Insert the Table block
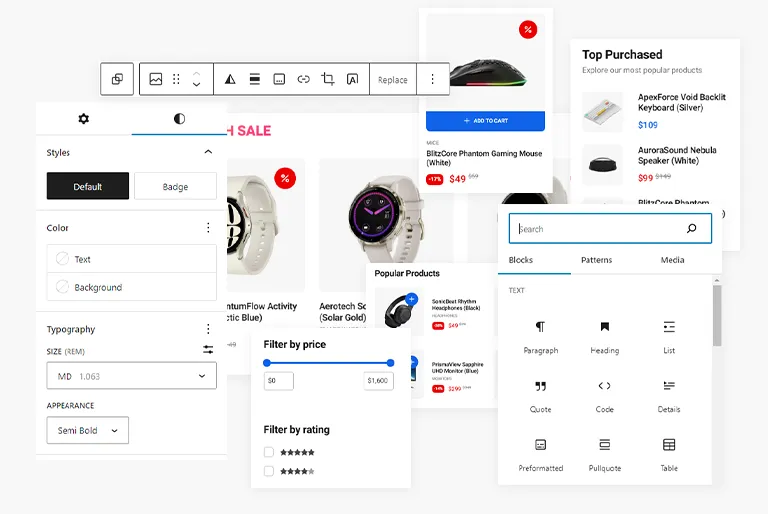 668,445
